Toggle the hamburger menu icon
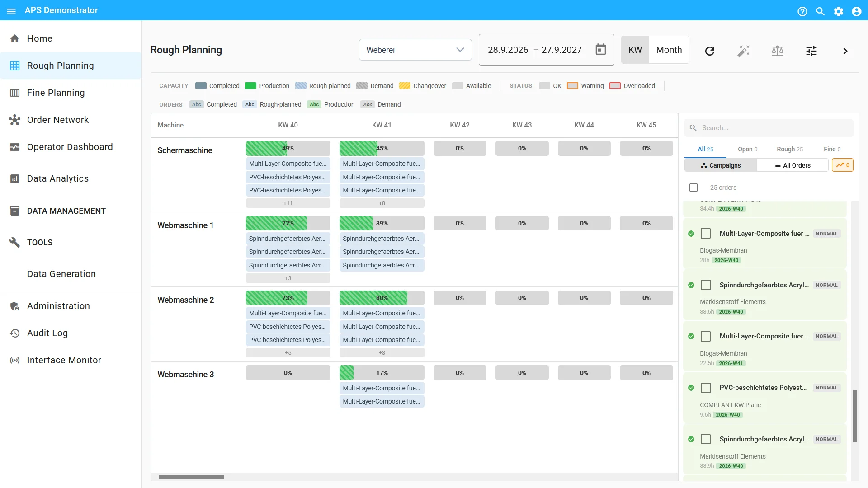The image size is (868, 488). pyautogui.click(x=11, y=11)
